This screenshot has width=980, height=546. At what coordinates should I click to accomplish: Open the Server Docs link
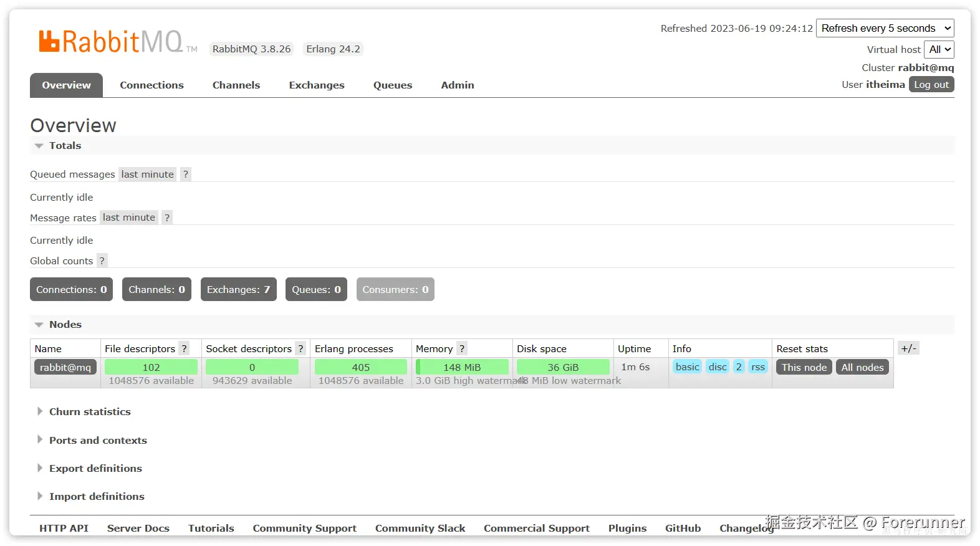click(x=138, y=528)
